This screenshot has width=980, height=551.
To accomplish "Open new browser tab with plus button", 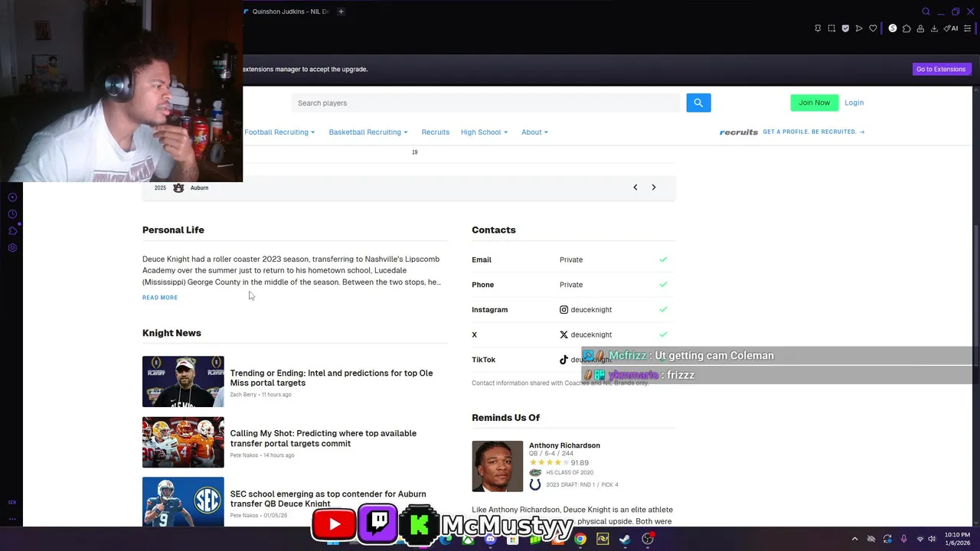I will 341,11.
